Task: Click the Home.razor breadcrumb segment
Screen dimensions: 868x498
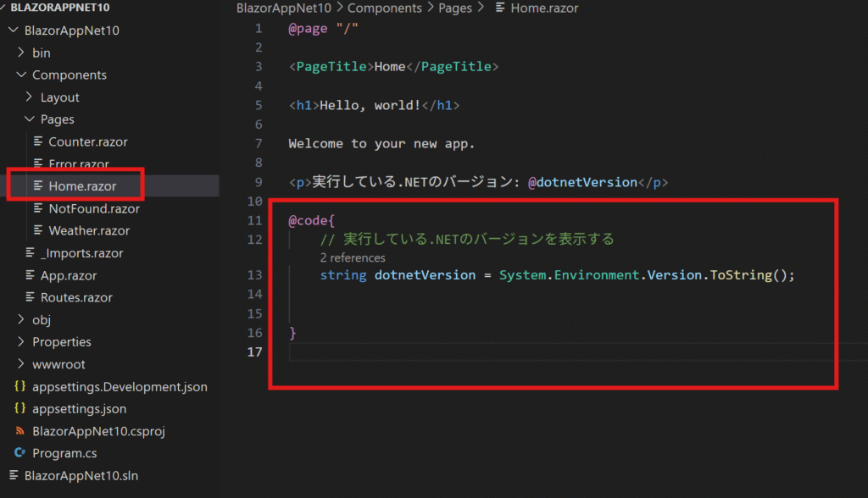Action: tap(544, 8)
